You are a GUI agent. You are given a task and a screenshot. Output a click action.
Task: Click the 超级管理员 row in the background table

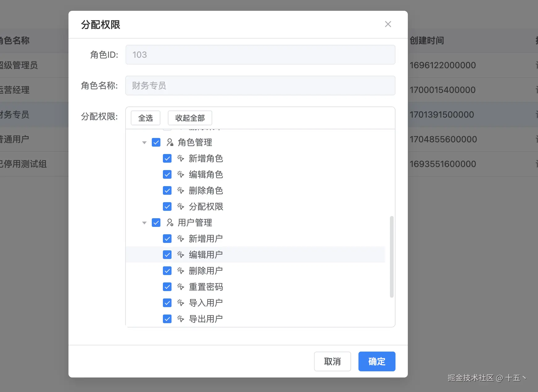click(x=19, y=65)
